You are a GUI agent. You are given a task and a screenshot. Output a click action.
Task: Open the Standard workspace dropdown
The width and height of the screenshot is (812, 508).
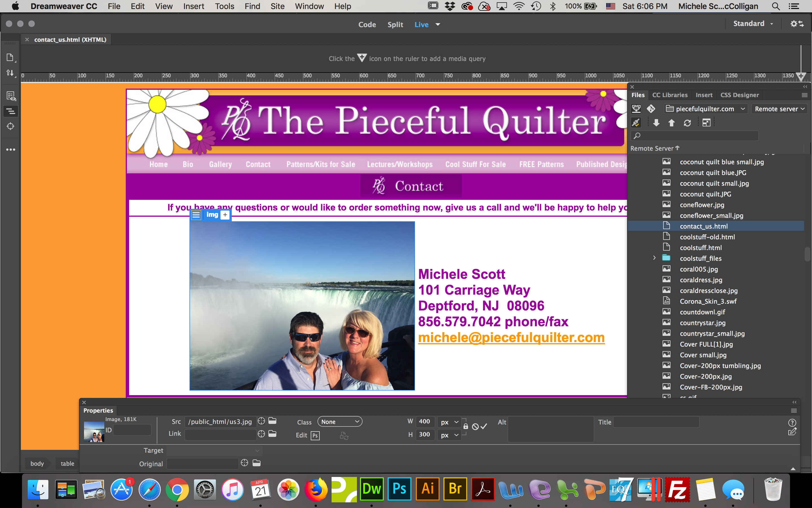coord(753,23)
